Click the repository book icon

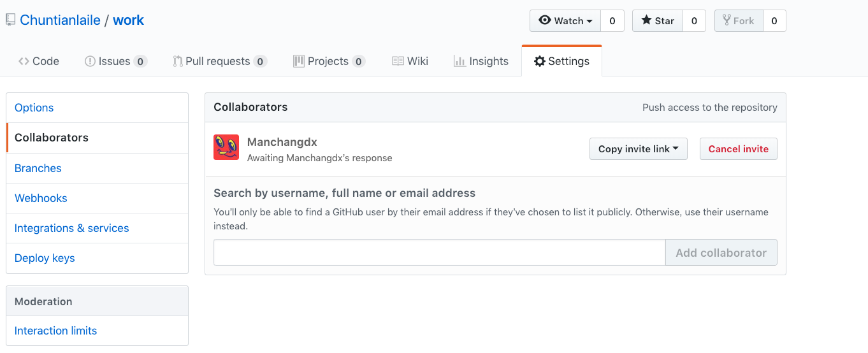click(x=10, y=20)
